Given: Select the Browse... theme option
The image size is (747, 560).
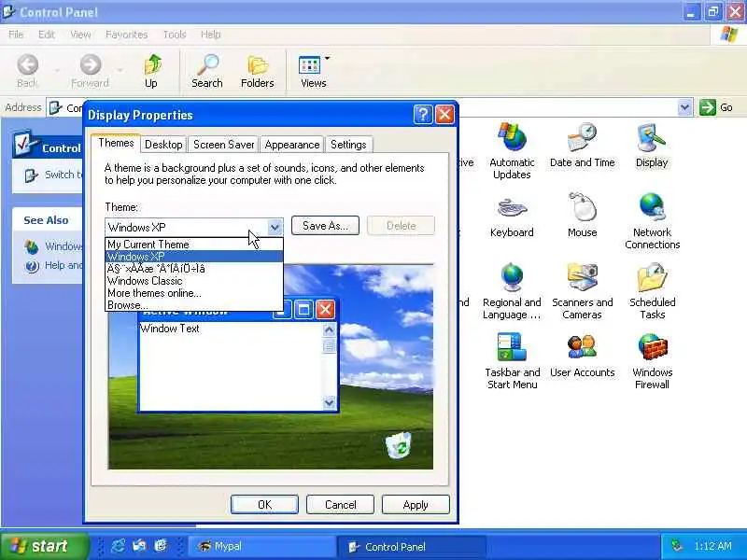Looking at the screenshot, I should (x=194, y=305).
